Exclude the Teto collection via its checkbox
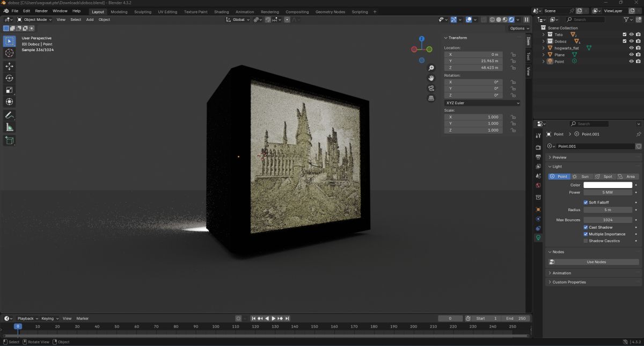 point(624,34)
